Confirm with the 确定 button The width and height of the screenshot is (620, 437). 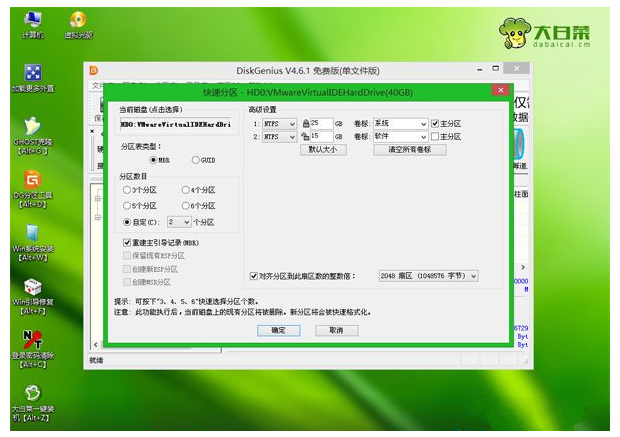click(x=279, y=330)
